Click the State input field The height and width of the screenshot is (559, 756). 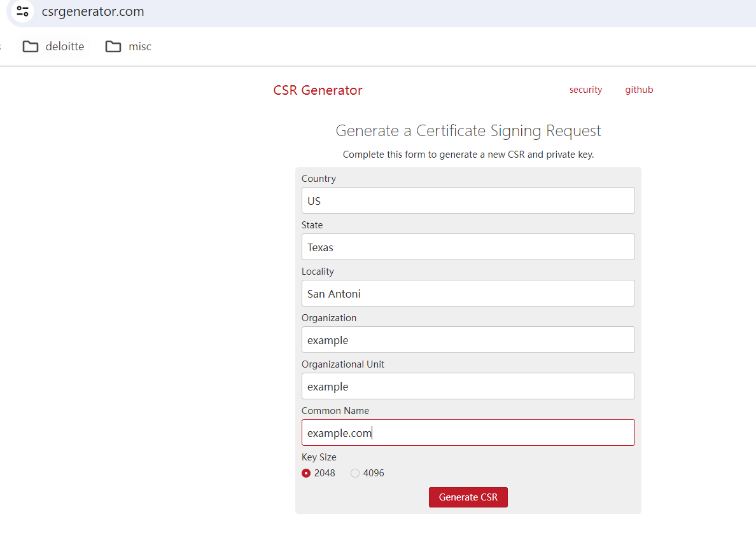point(468,247)
